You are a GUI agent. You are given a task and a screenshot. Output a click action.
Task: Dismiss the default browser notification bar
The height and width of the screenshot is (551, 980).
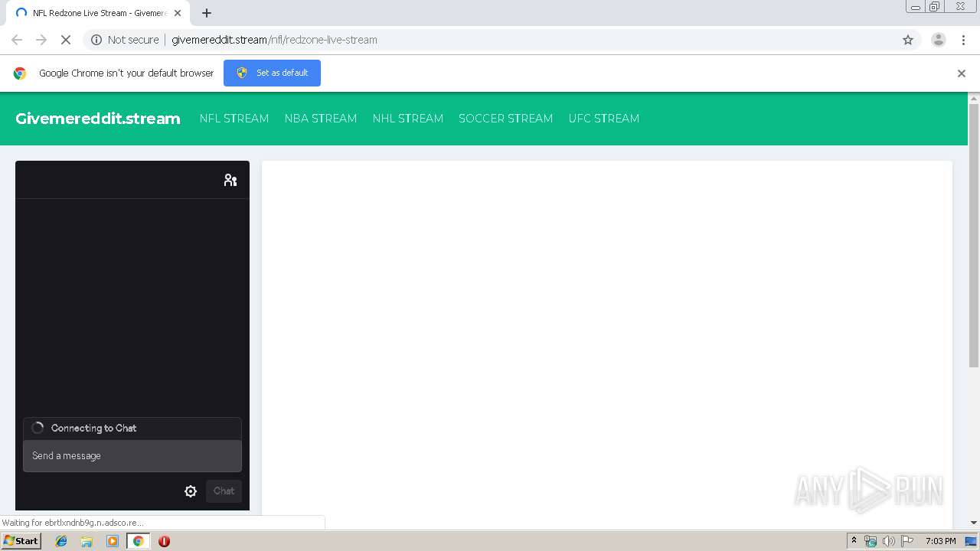pyautogui.click(x=962, y=73)
